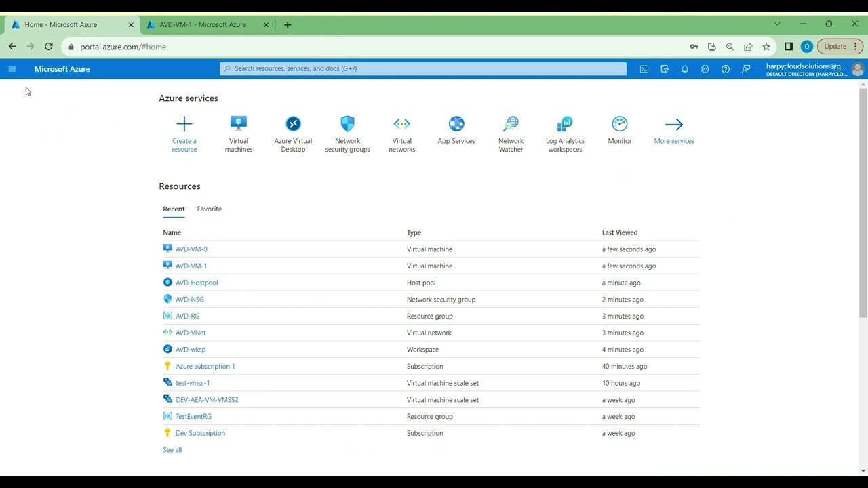Click the '10 hours ago' cell
This screenshot has height=488, width=868.
[621, 383]
